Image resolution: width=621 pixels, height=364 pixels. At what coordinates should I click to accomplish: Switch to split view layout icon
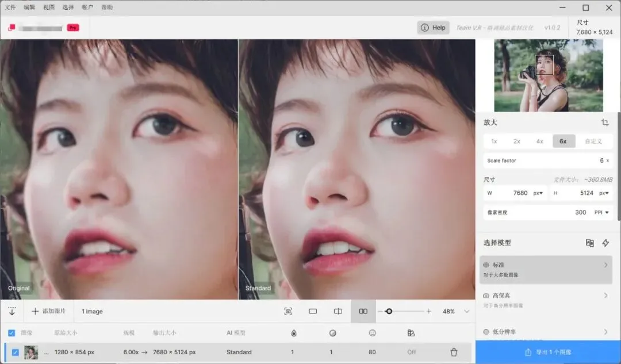(x=338, y=311)
